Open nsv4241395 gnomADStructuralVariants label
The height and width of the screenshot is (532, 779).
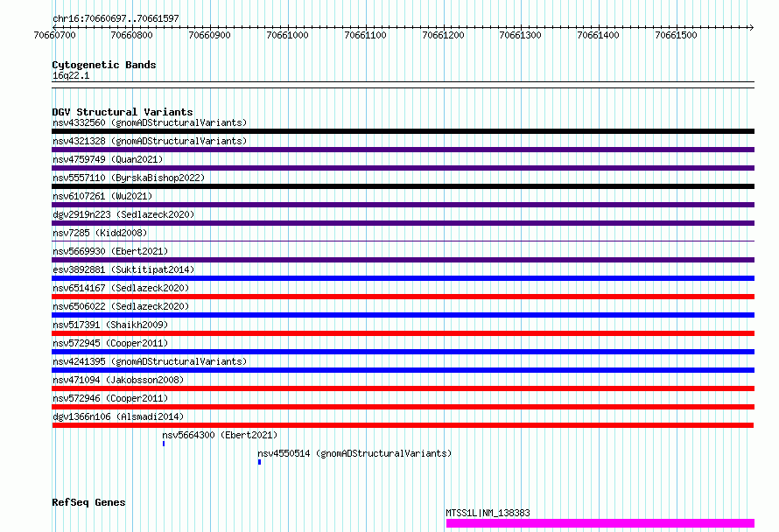click(x=150, y=361)
